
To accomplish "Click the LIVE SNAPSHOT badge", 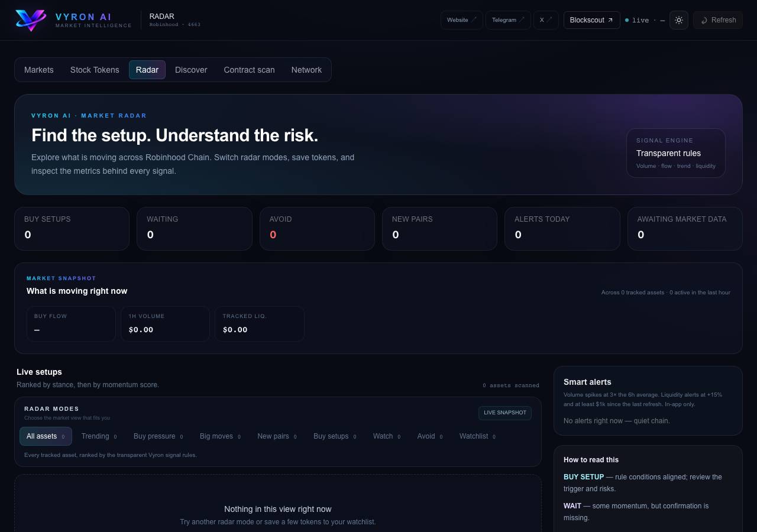I will coord(505,413).
